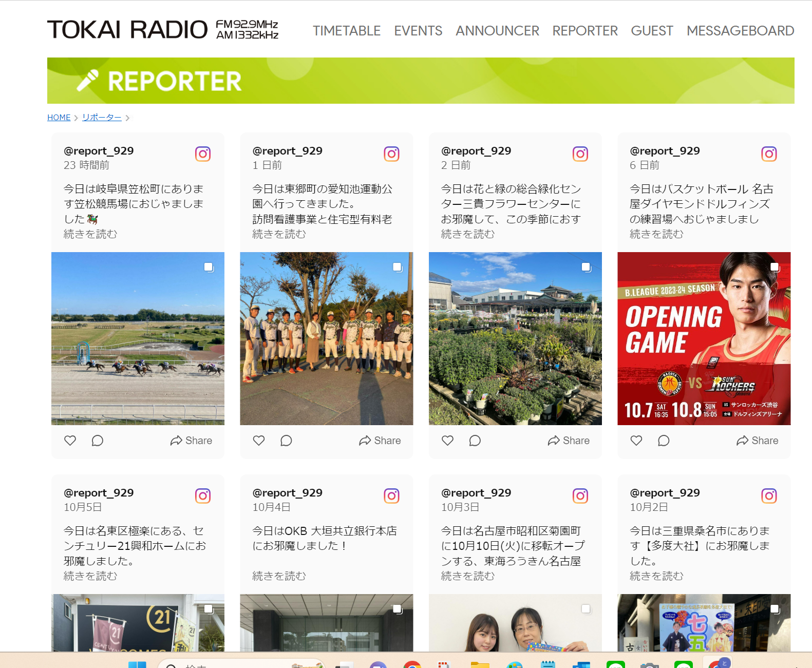This screenshot has width=812, height=668.
Task: Go to the ANNOUNCER menu page
Action: coord(497,31)
